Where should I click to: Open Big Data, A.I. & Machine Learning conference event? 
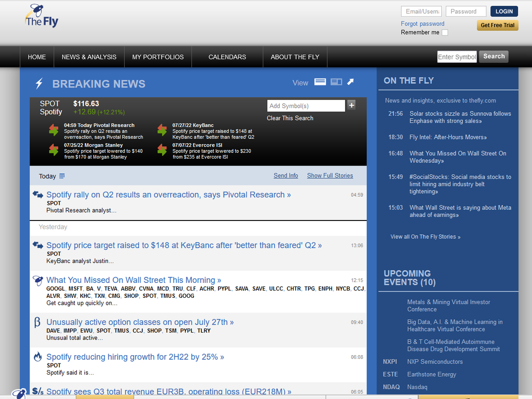point(455,325)
